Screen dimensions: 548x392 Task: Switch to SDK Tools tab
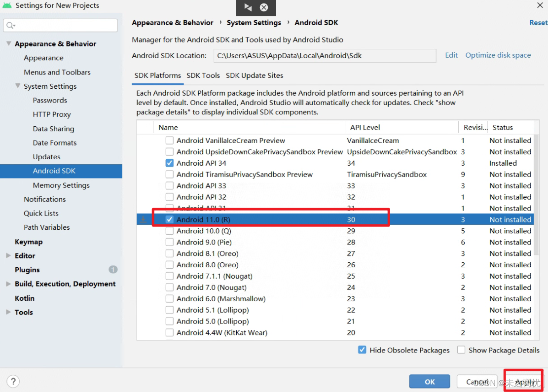(203, 75)
